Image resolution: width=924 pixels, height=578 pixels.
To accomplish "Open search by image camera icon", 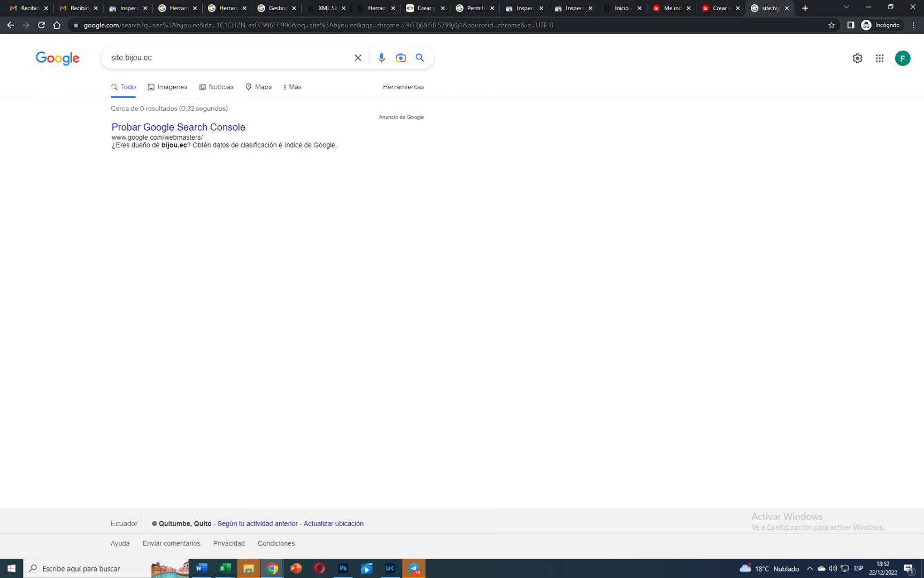I will pyautogui.click(x=401, y=58).
